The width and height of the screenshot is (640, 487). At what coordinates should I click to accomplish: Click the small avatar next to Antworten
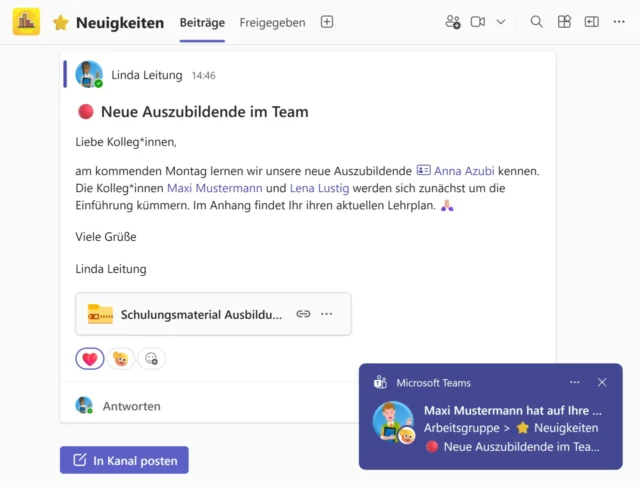pos(84,405)
